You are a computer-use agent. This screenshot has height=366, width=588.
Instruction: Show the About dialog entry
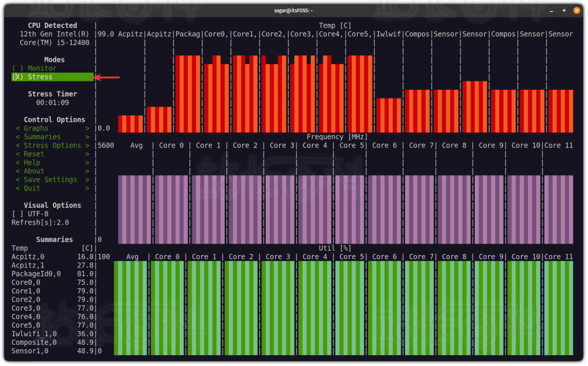(52, 171)
